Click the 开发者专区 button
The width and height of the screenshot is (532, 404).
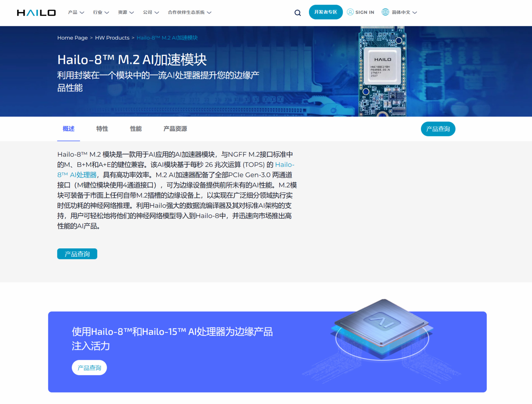[326, 12]
